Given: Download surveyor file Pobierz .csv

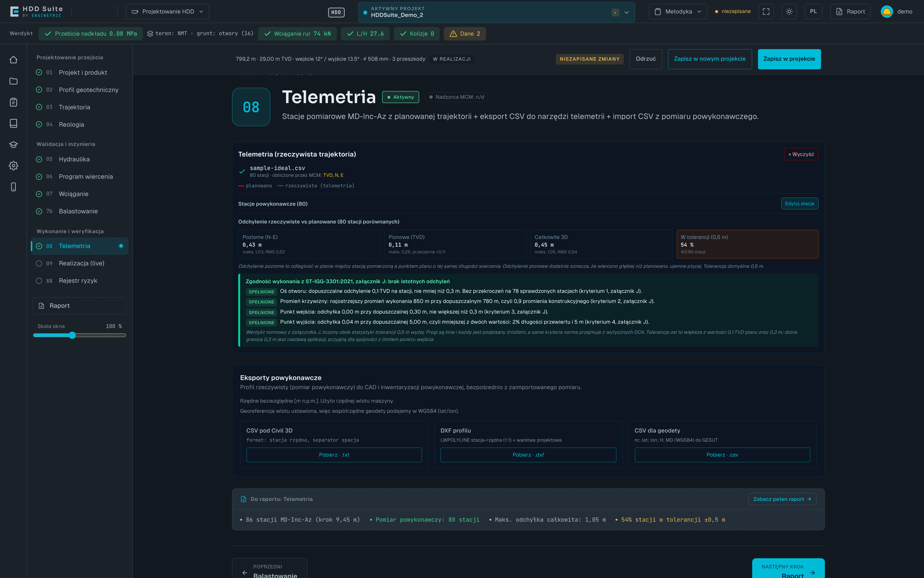Looking at the screenshot, I should pos(722,455).
